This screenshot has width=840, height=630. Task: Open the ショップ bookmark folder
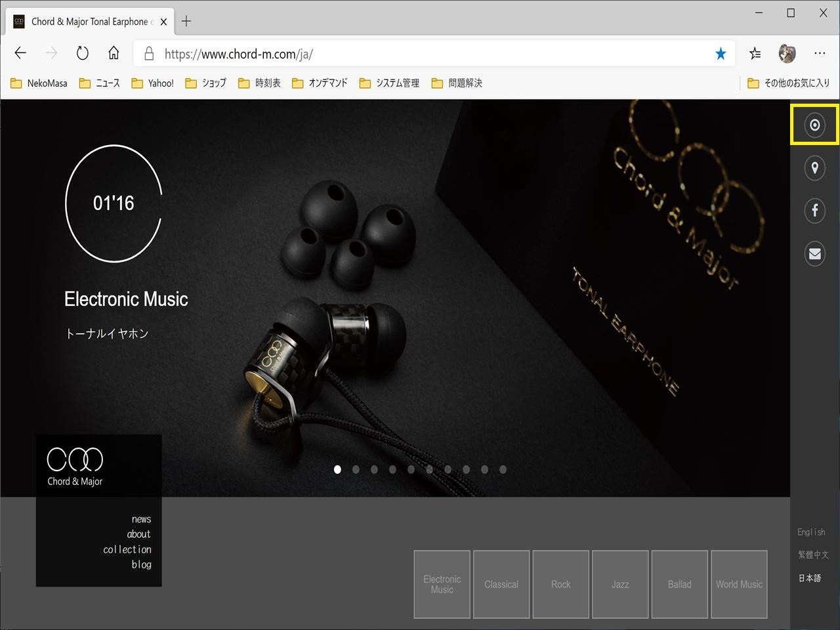click(206, 83)
